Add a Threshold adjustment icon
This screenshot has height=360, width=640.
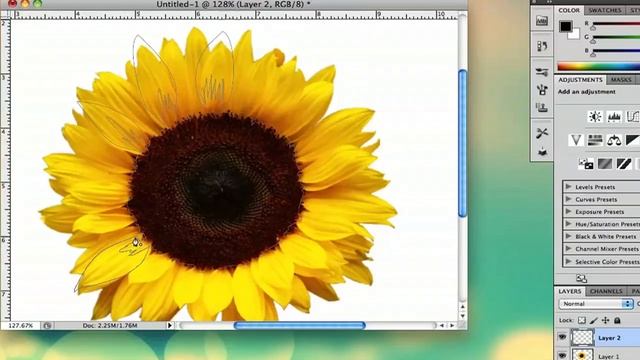pos(624,164)
